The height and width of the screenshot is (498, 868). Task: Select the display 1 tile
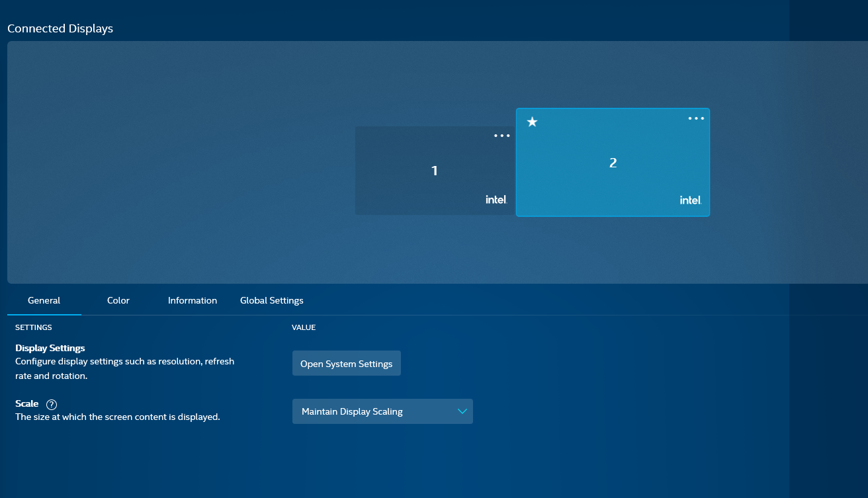[434, 171]
